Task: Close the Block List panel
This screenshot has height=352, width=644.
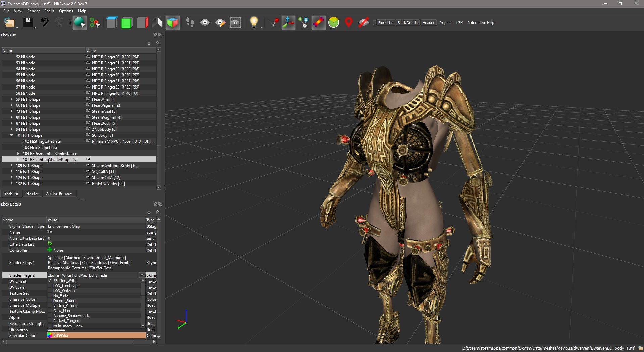Action: click(160, 35)
